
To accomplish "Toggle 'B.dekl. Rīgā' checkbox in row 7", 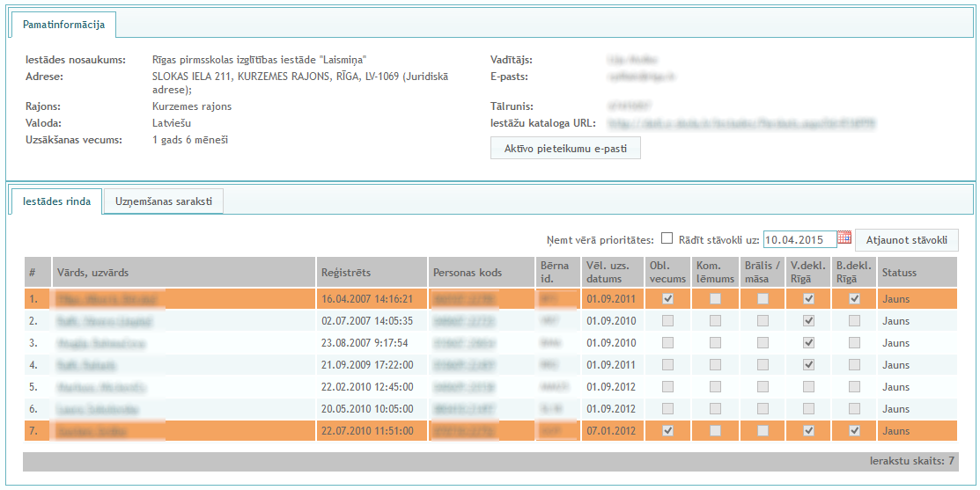I will click(853, 431).
